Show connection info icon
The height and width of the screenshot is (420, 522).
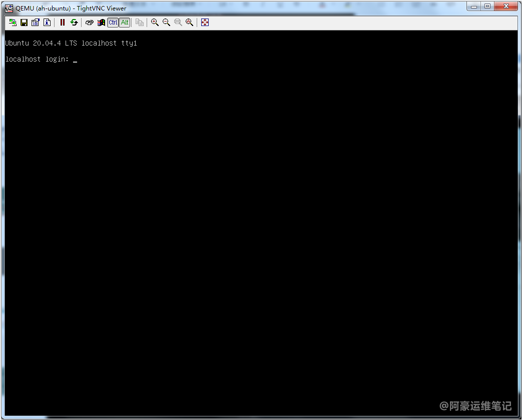coord(47,23)
